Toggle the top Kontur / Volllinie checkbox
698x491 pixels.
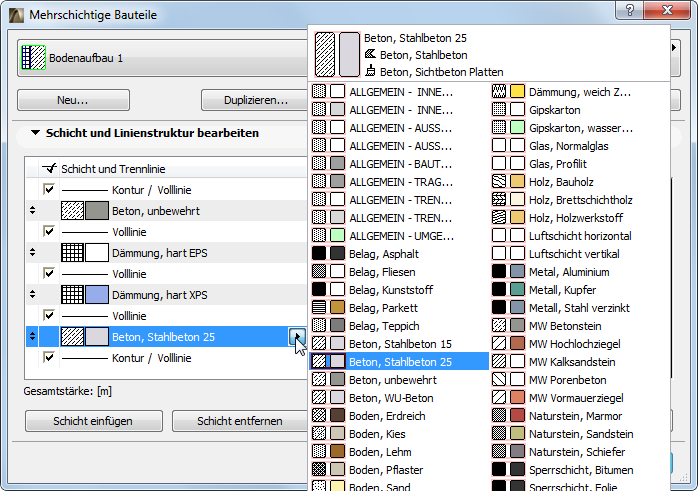pos(49,189)
